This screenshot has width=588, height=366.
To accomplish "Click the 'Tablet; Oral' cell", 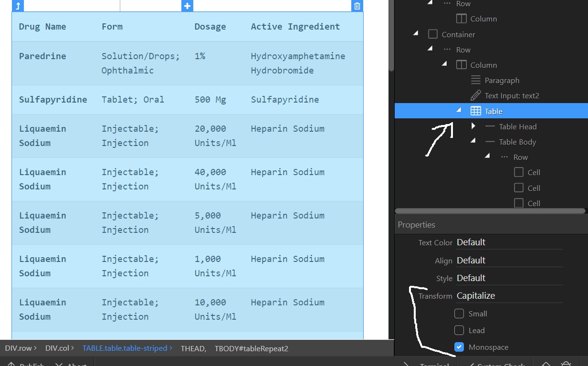I will click(x=133, y=99).
